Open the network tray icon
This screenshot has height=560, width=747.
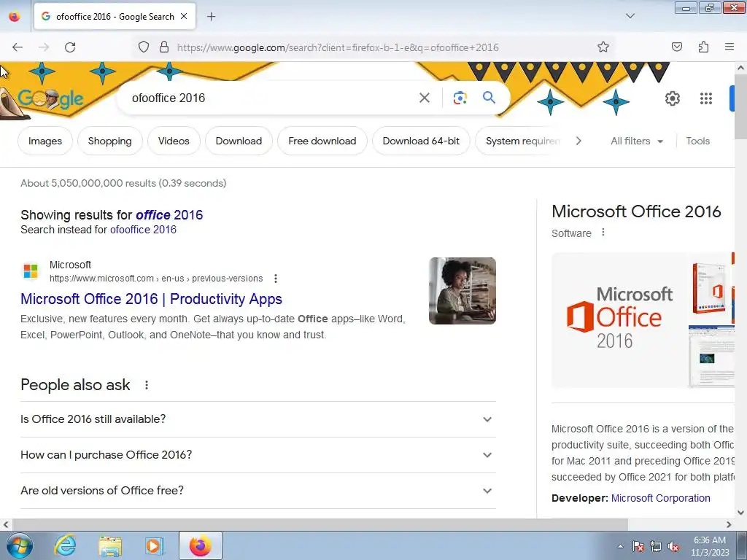(x=656, y=546)
